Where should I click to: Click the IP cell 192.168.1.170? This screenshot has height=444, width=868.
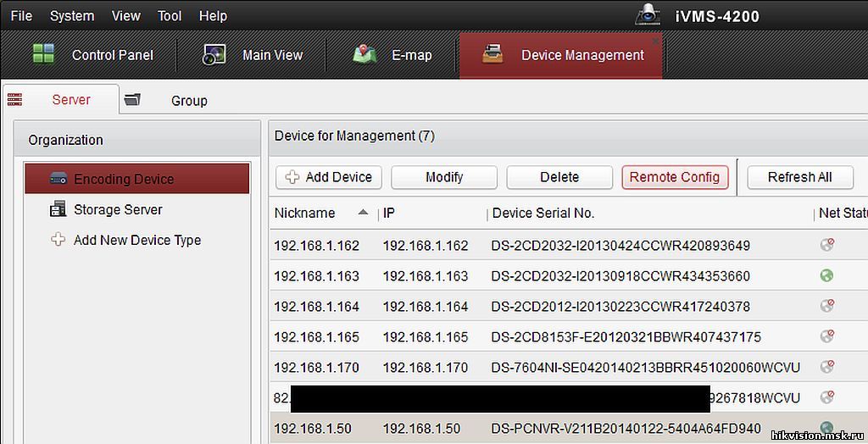coord(426,368)
